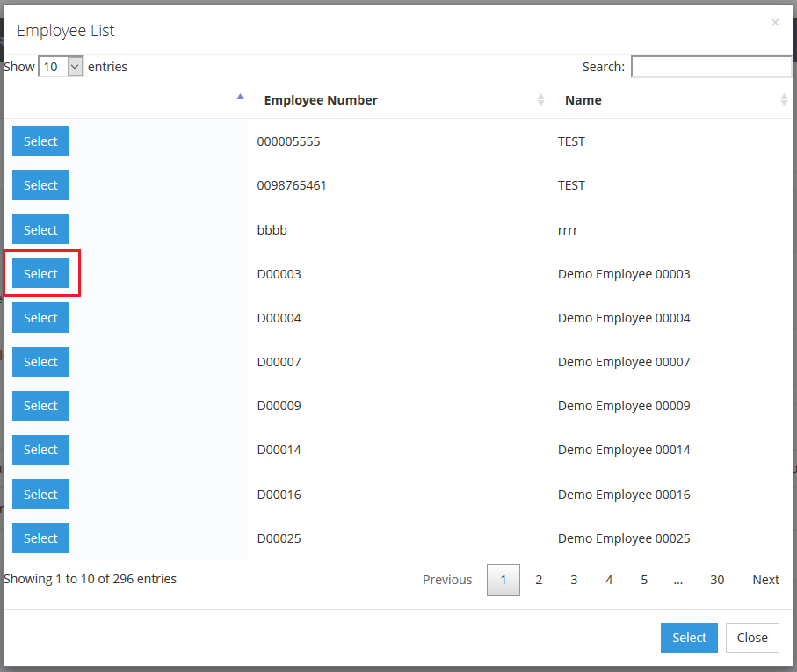This screenshot has height=672, width=797.
Task: Select employee 0098765461
Action: pos(40,185)
